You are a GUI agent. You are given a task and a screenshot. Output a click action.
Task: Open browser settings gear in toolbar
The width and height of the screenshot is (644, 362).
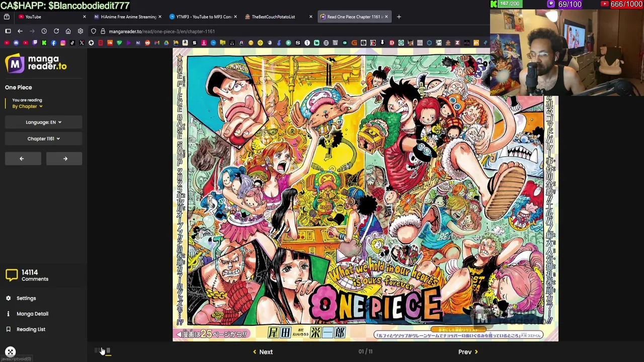click(80, 31)
